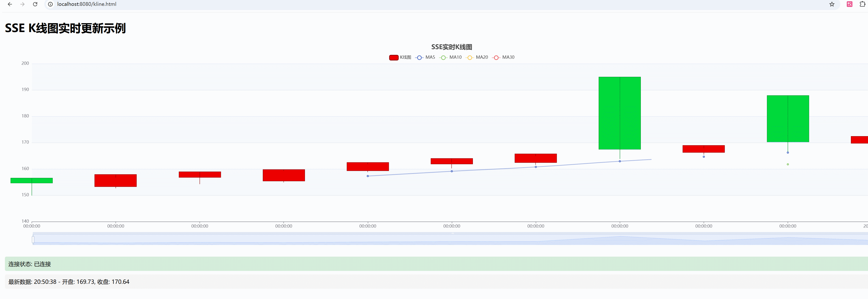Click the green MA10 data point
The image size is (868, 299).
coord(787,164)
